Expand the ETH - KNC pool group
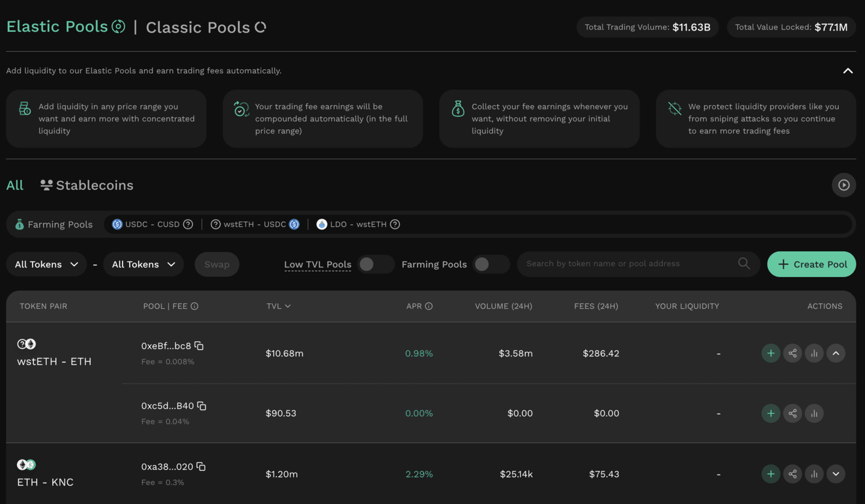Image resolution: width=865 pixels, height=504 pixels. (836, 474)
